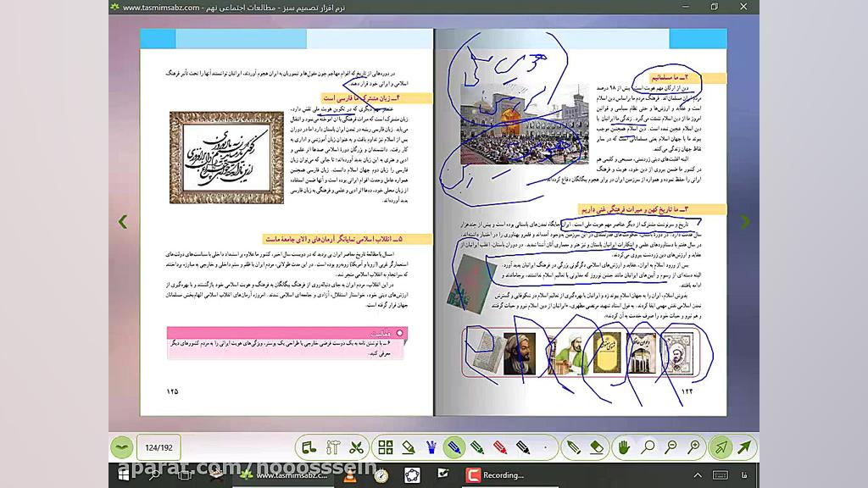Open the pen holder cup tool
The image size is (868, 488).
coord(431,447)
